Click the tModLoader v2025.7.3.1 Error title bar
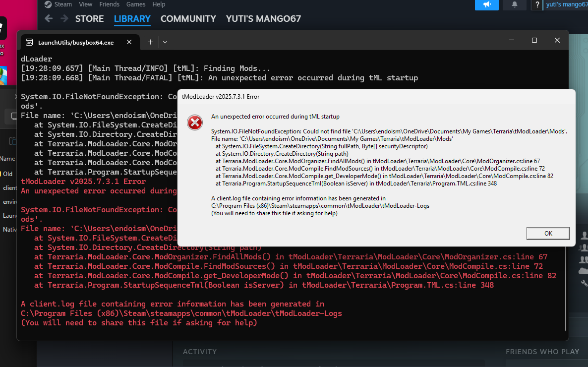The height and width of the screenshot is (367, 588). click(376, 96)
